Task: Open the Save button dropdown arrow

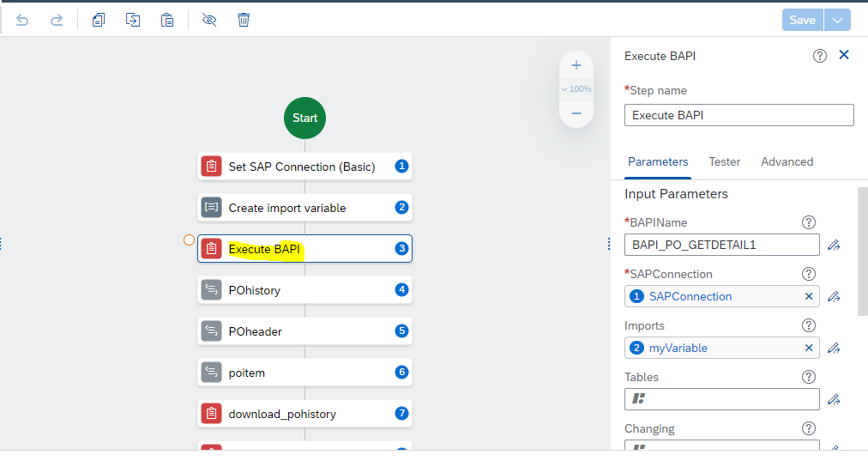Action: tap(838, 20)
